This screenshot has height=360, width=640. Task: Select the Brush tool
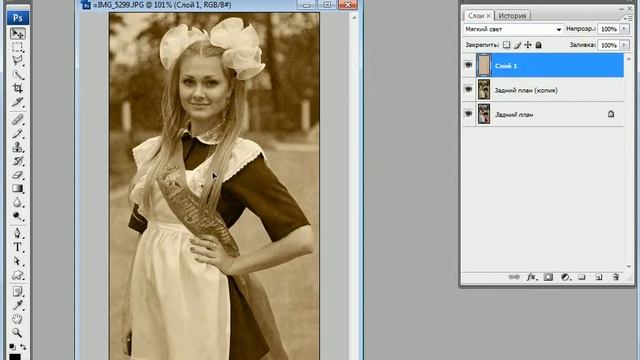(x=17, y=133)
